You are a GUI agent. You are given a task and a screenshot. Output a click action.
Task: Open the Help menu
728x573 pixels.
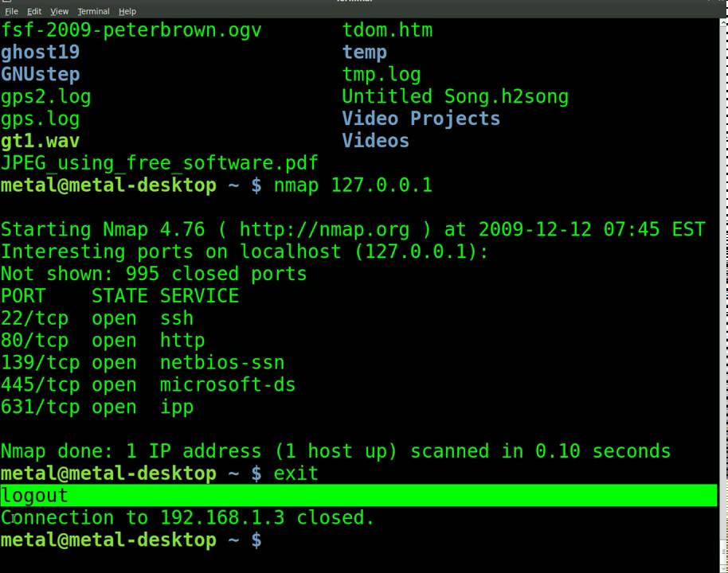(x=127, y=11)
